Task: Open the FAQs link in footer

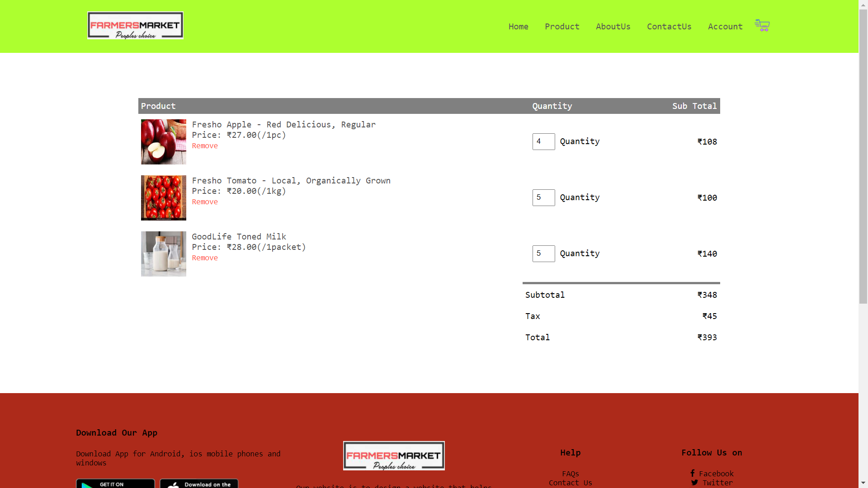Action: click(x=570, y=474)
